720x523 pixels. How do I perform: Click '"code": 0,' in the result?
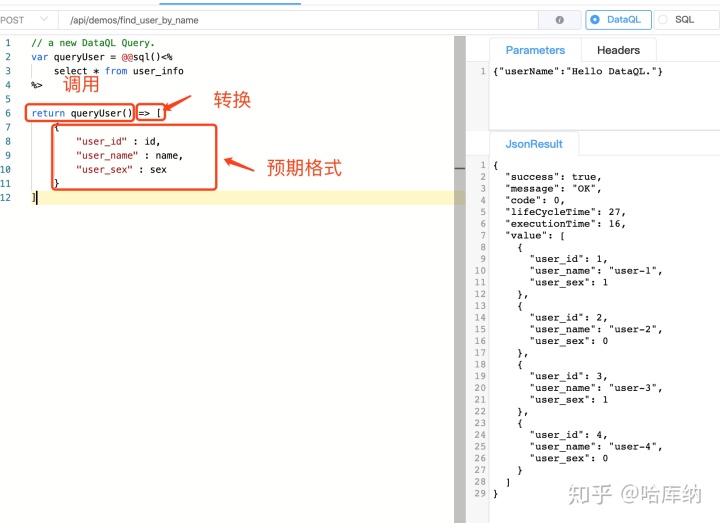point(535,200)
